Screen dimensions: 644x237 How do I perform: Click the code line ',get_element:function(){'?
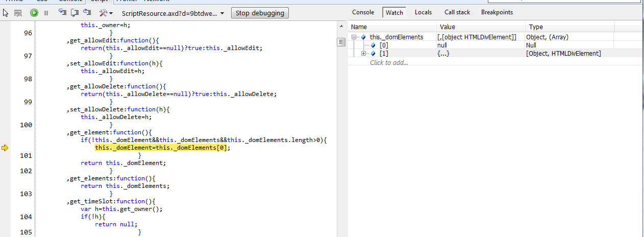(x=109, y=132)
